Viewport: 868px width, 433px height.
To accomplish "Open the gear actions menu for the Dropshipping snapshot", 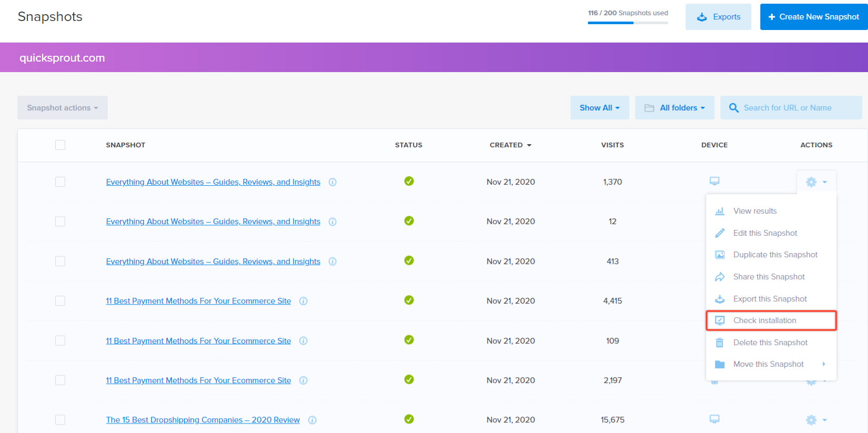I will (816, 420).
